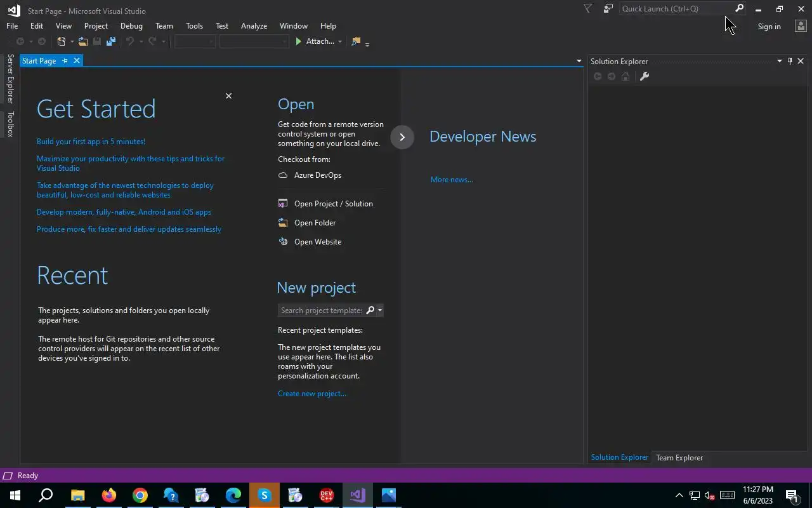This screenshot has height=508, width=812.
Task: Show hidden system tray icons
Action: point(679,495)
